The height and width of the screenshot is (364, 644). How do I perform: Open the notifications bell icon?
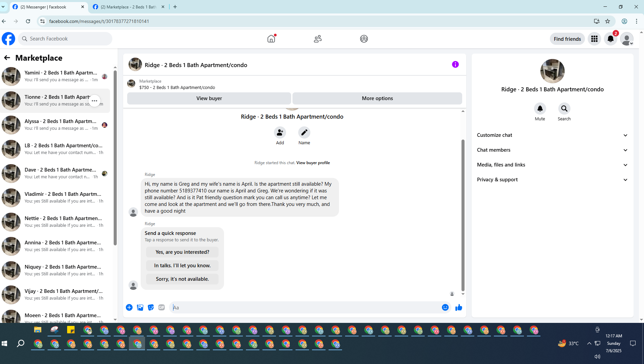pyautogui.click(x=611, y=39)
